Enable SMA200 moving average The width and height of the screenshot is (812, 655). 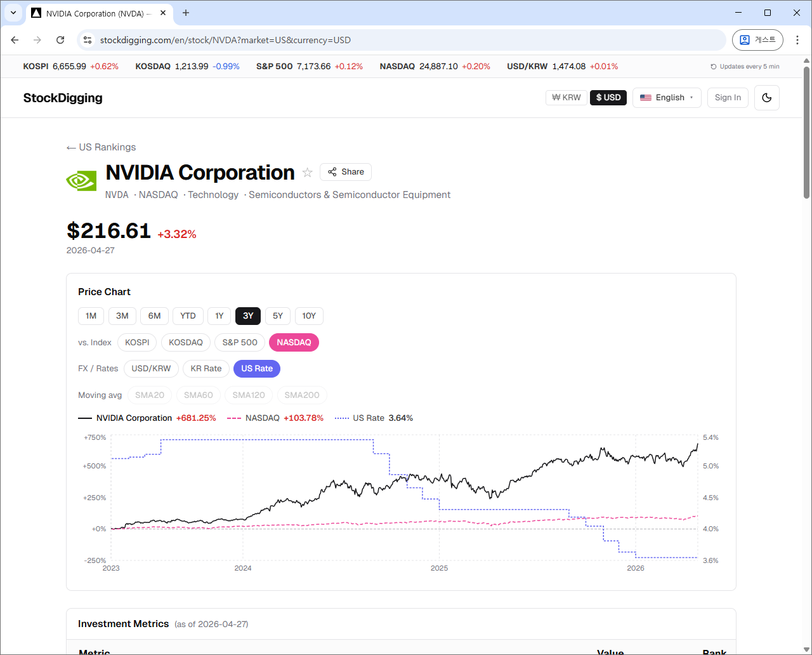coord(302,395)
